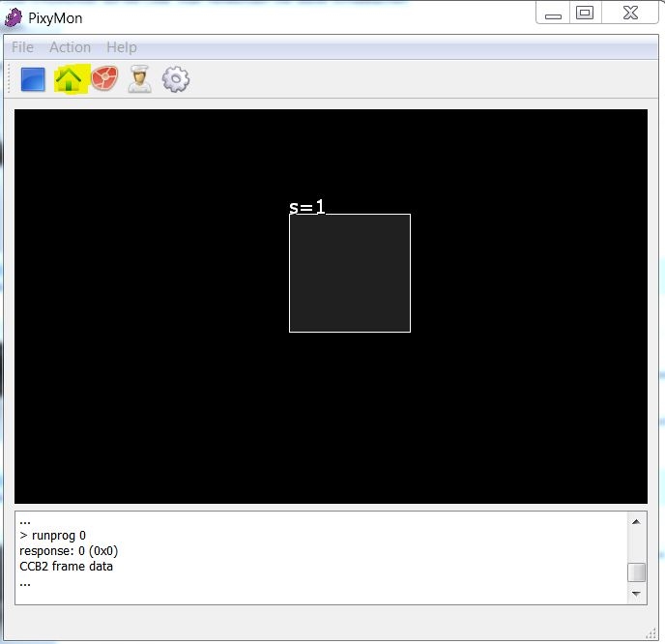Run the default program with the green house icon
The height and width of the screenshot is (644, 665).
click(69, 79)
